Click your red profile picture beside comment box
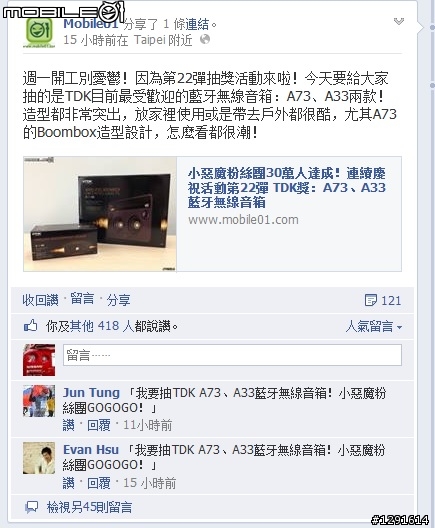435x528 pixels. click(39, 360)
